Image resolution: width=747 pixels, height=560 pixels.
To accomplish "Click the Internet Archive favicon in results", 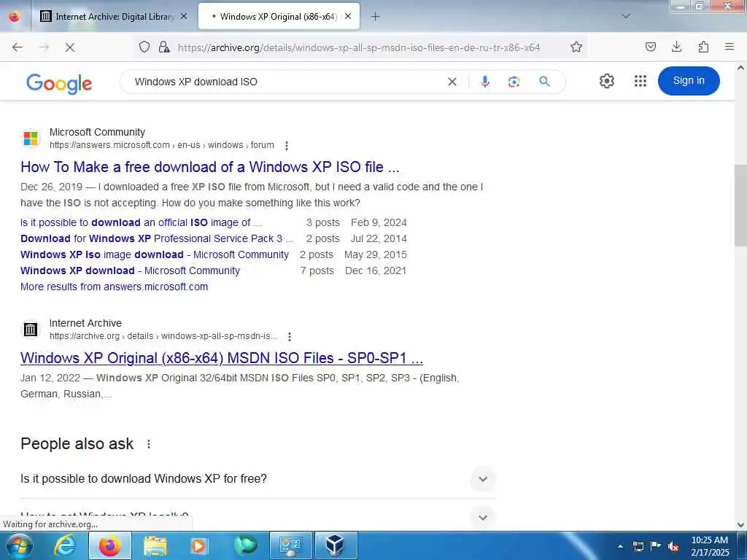I will (x=31, y=329).
